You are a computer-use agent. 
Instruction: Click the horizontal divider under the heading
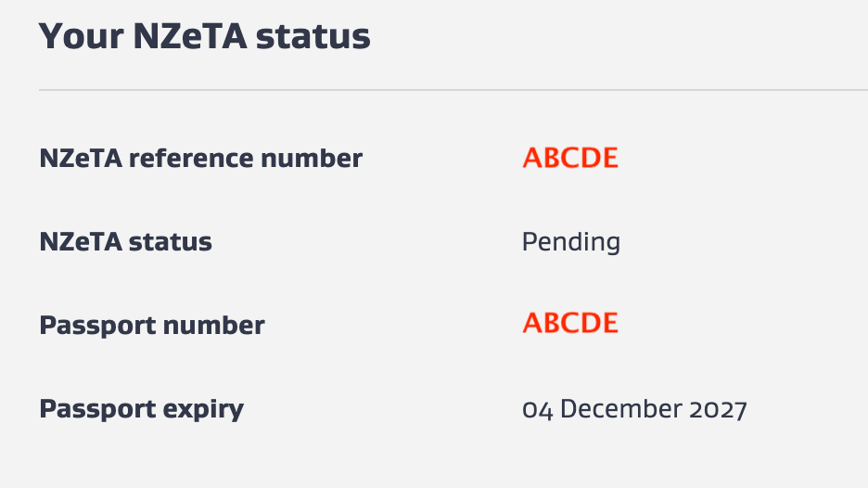pyautogui.click(x=453, y=90)
